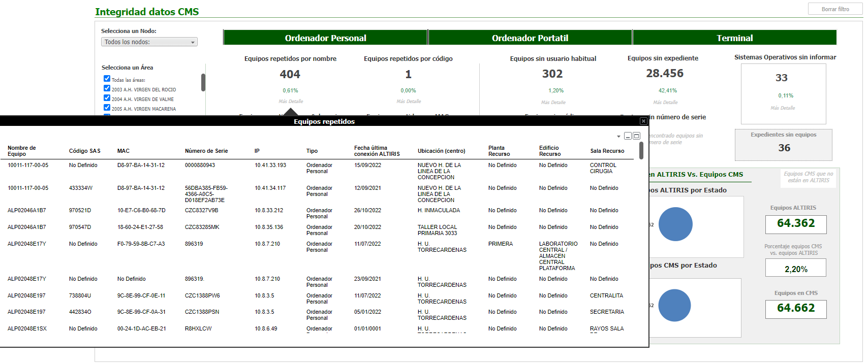Select date cell 26/10/2022
Viewport: 868px width, 364px height.
(367, 211)
